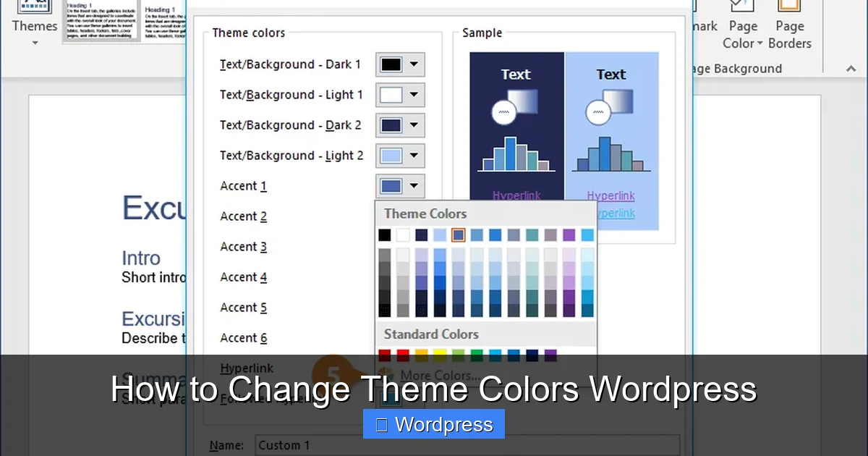Viewport: 868px width, 456px height.
Task: Click the Intro heading in the document
Action: [141, 258]
